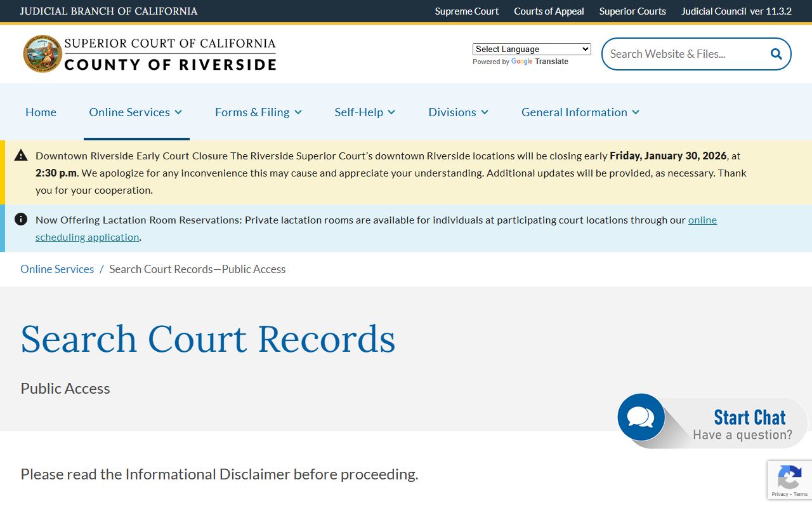Open the Select Language dropdown

tap(532, 49)
